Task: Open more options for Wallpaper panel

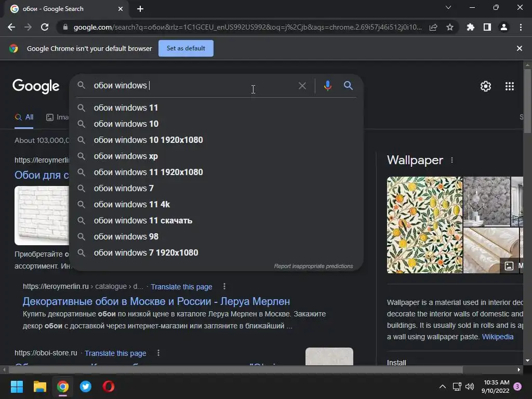Action: click(452, 160)
